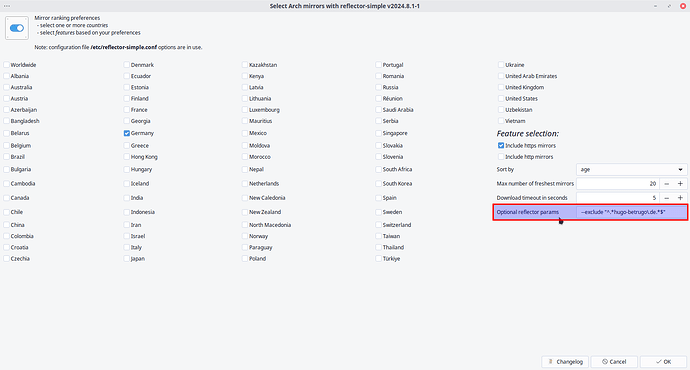Click the Sort by dropdown arrow
This screenshot has width=690, height=370.
(680, 169)
